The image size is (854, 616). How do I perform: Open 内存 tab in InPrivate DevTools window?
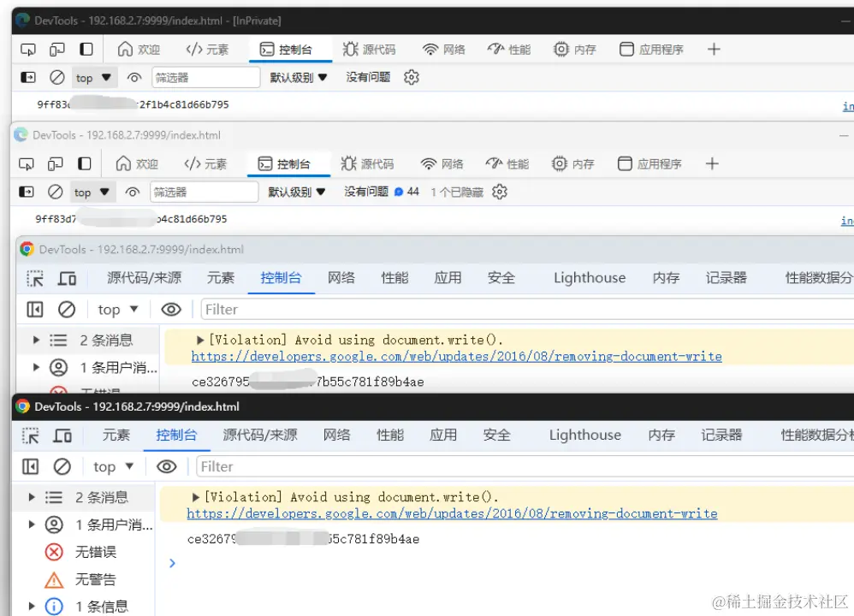point(574,50)
